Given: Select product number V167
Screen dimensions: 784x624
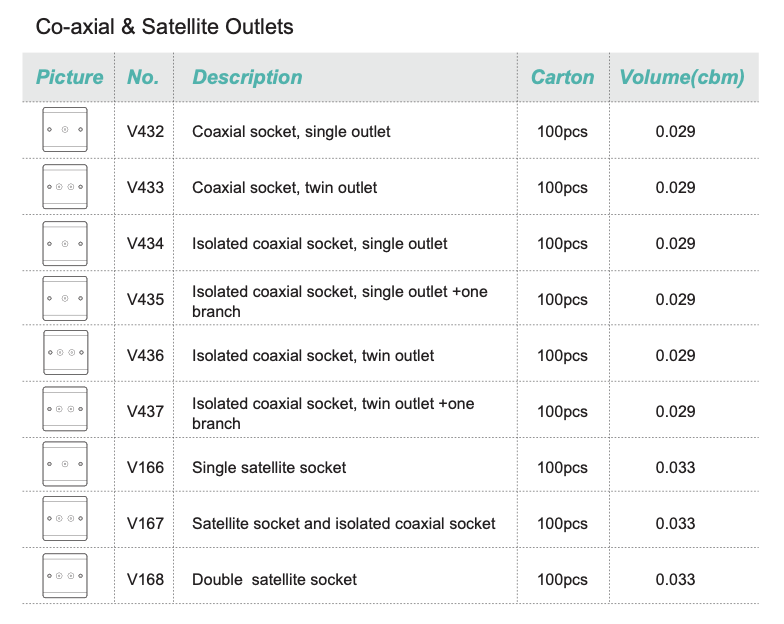Looking at the screenshot, I should click(145, 524).
